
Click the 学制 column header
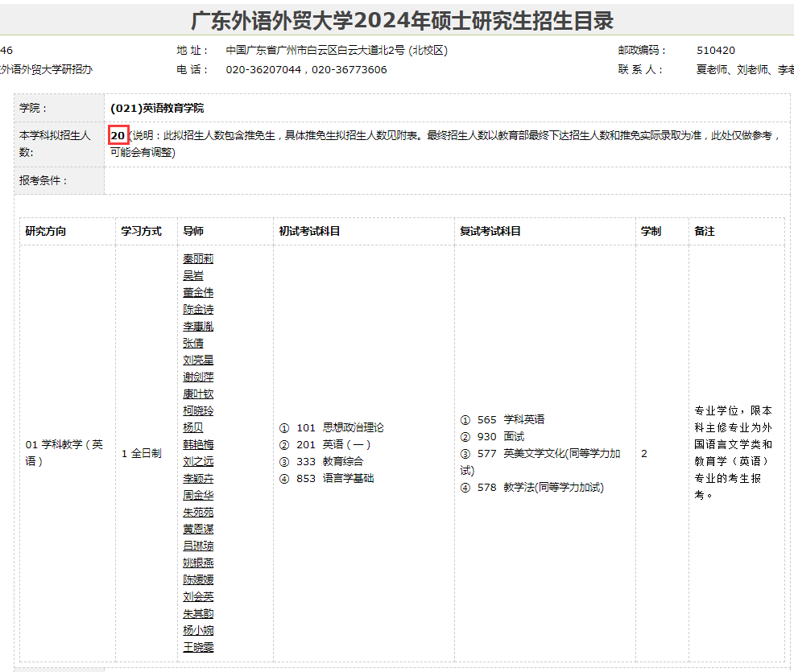tap(651, 231)
